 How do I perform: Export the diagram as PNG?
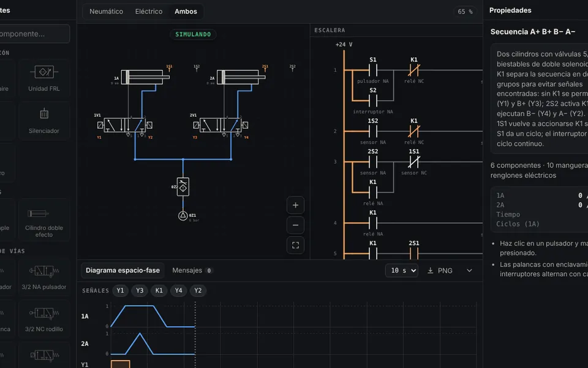[440, 270]
